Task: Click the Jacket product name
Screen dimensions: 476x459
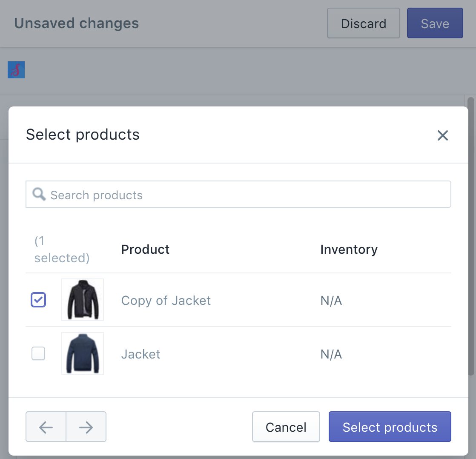Action: point(141,354)
